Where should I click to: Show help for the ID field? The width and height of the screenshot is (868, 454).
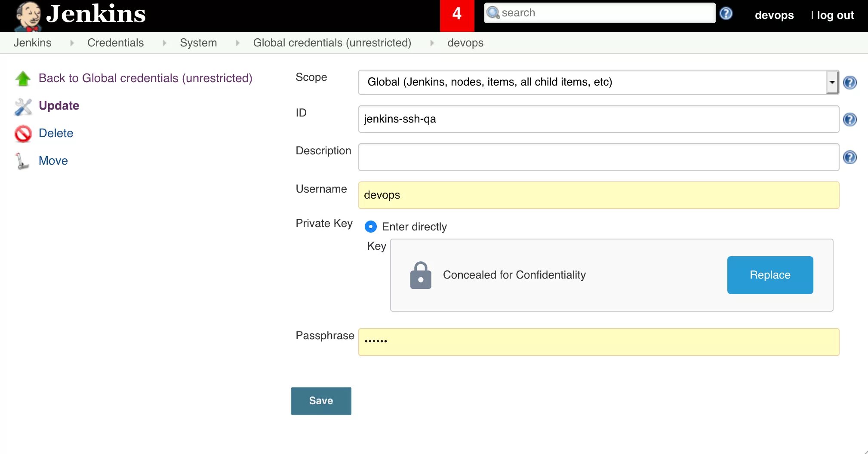pos(850,120)
